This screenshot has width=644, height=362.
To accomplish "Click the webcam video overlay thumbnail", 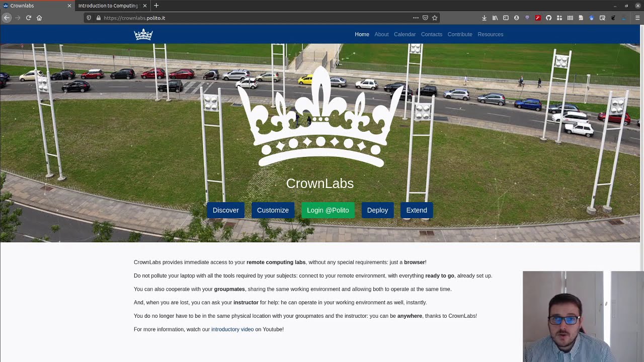I will pos(583,316).
